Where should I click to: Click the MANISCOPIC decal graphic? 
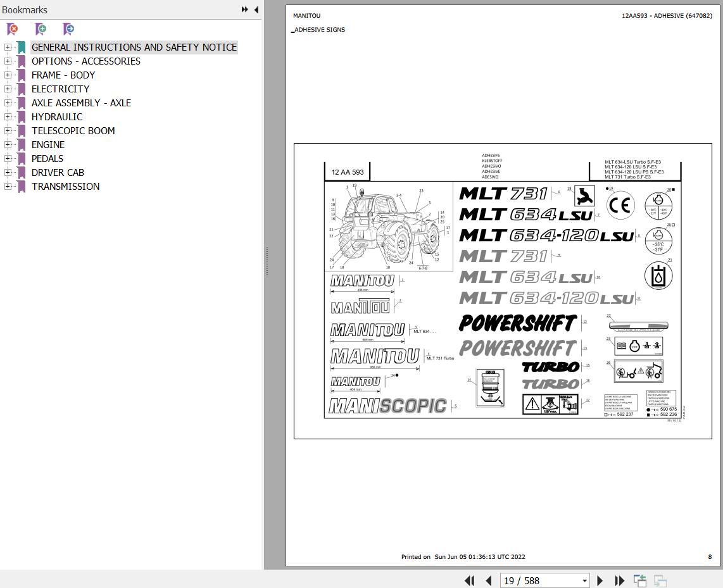388,406
